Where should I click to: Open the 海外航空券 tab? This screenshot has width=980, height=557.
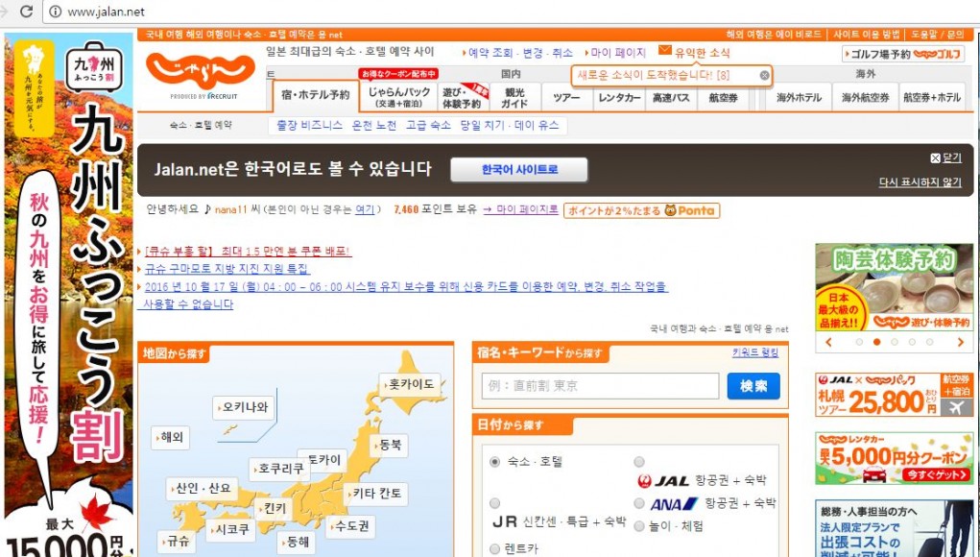865,98
